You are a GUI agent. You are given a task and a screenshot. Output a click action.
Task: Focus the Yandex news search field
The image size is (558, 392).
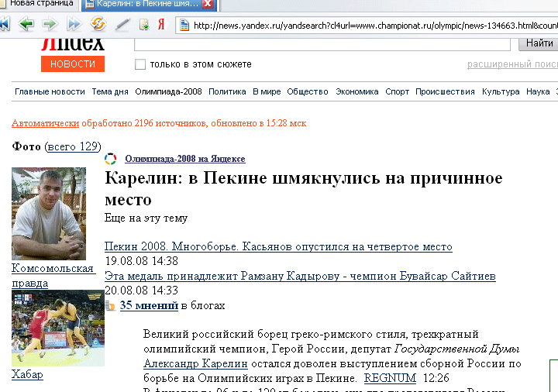pos(322,44)
